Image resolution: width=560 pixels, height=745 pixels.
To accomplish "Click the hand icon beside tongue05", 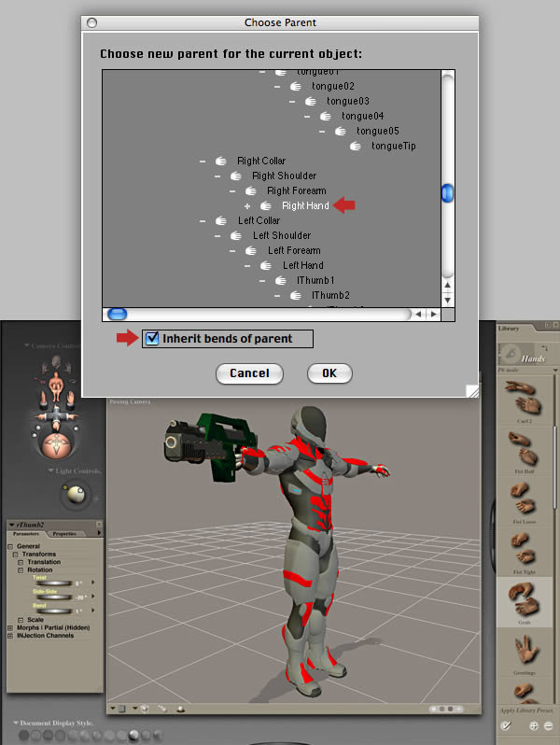I will tap(341, 131).
